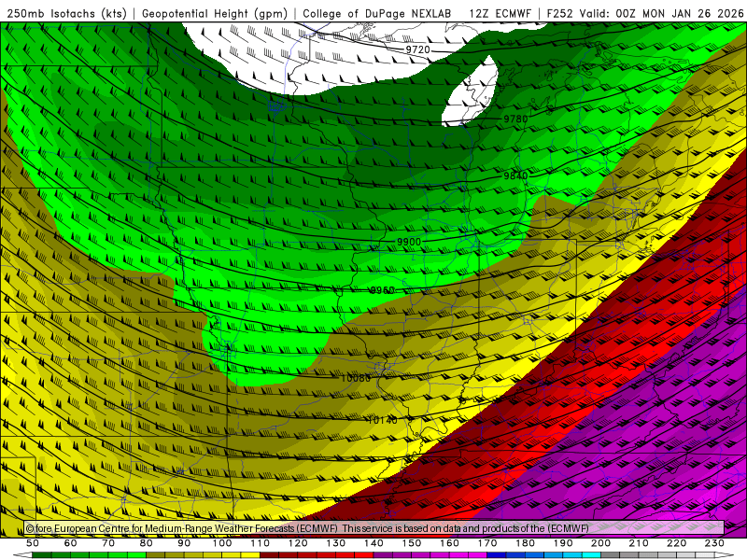Click the 230 value on the color scale
Screen dimensions: 747x560
(714, 543)
